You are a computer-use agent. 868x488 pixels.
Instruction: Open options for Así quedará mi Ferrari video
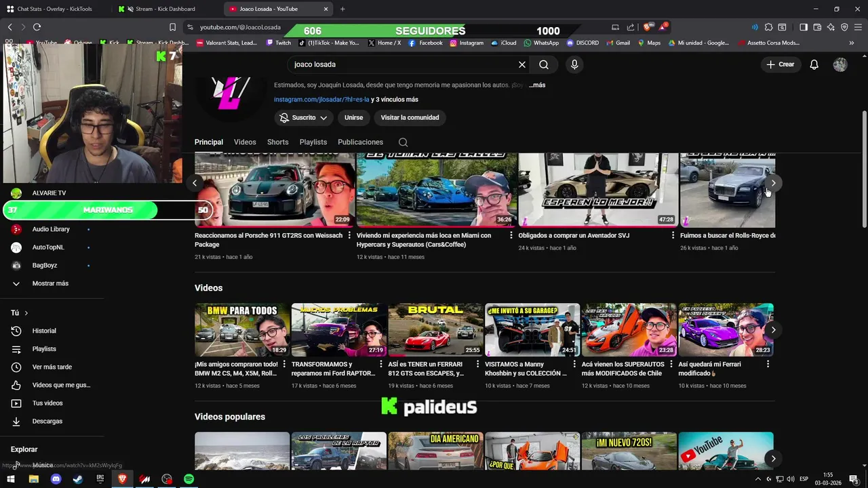point(768,365)
